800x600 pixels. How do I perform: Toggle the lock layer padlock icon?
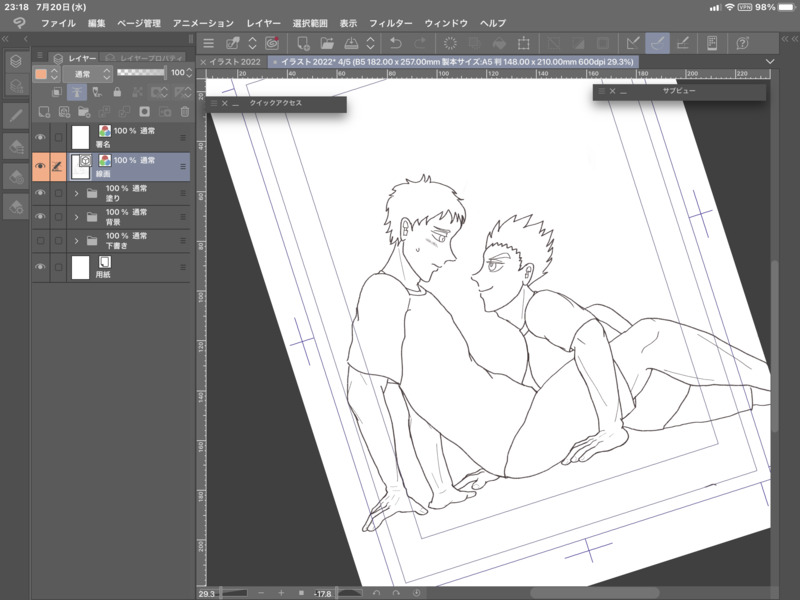(x=117, y=92)
